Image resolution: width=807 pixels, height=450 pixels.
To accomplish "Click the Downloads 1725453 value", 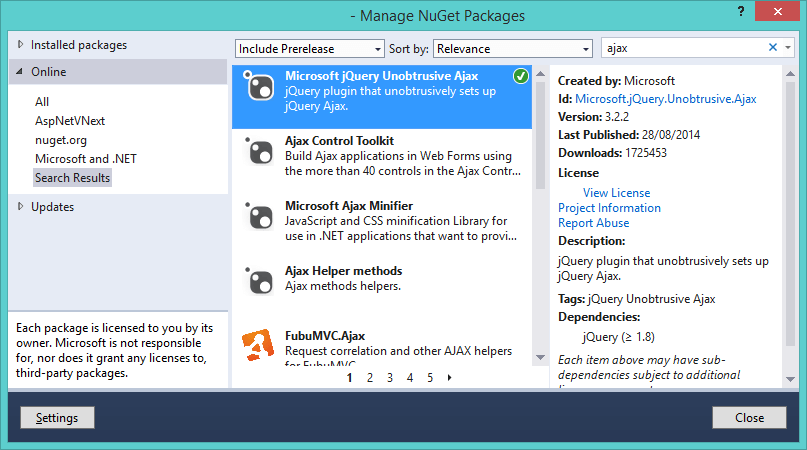I will (x=646, y=153).
